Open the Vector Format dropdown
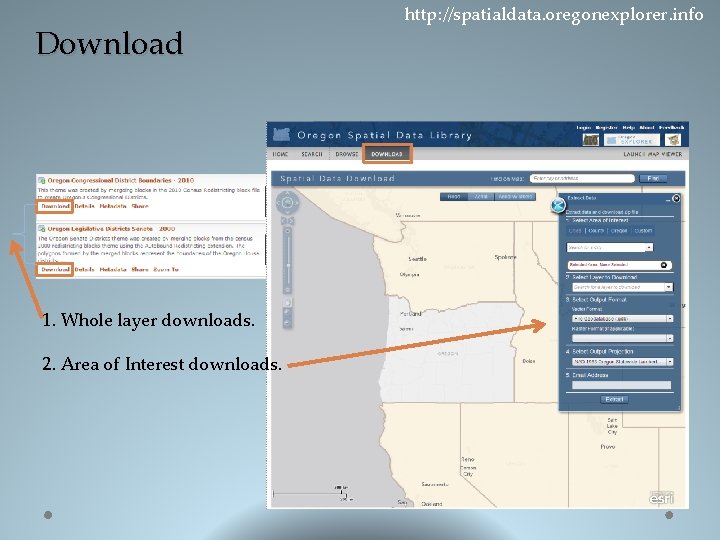Image resolution: width=720 pixels, height=540 pixels. tap(623, 318)
